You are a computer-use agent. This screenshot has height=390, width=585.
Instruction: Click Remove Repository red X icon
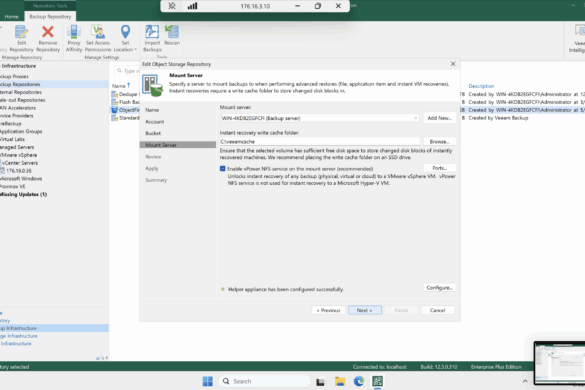(x=48, y=32)
